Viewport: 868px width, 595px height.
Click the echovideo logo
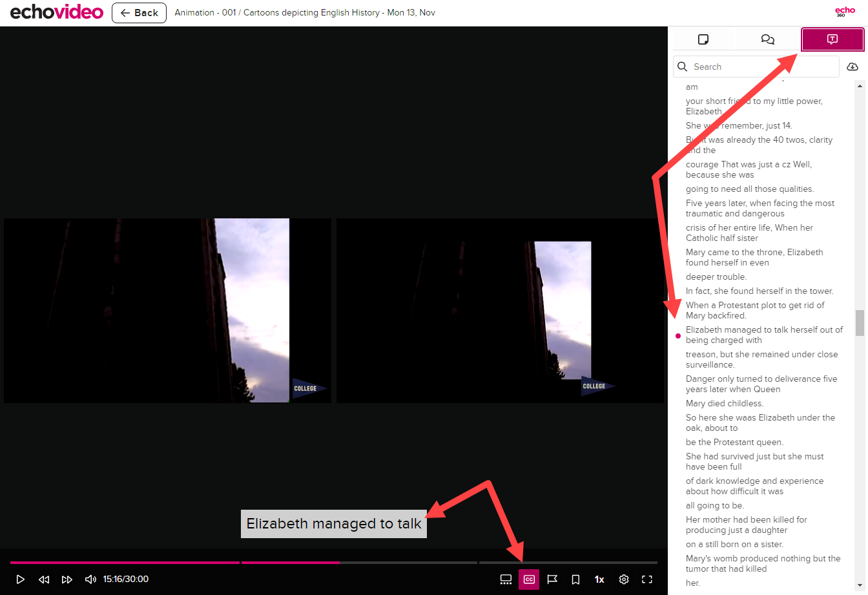click(x=56, y=12)
